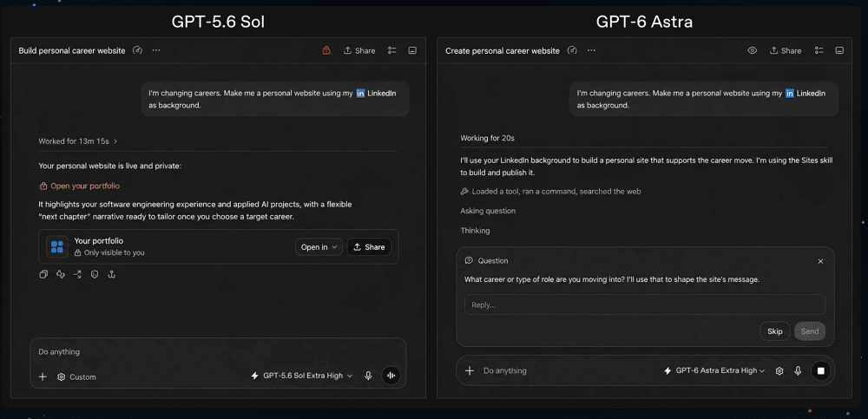The height and width of the screenshot is (419, 868).
Task: Click the blue Your portfolio app thumbnail
Action: point(57,247)
